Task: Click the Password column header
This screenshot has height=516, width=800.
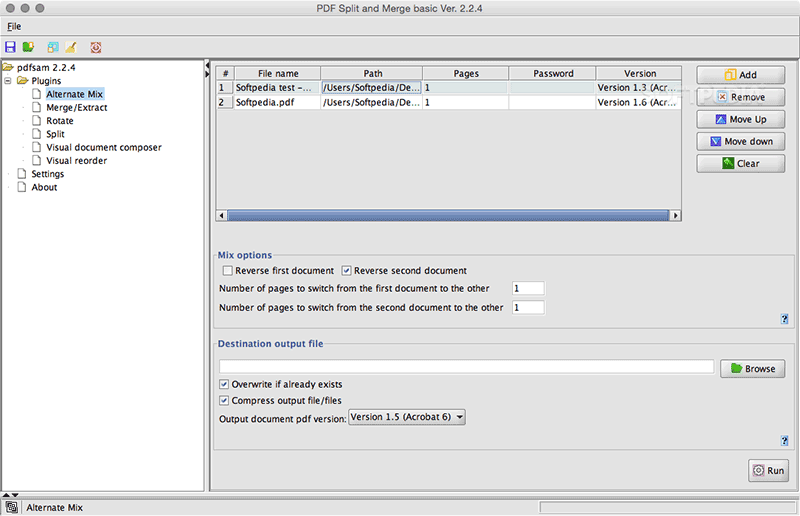Action: pyautogui.click(x=553, y=73)
